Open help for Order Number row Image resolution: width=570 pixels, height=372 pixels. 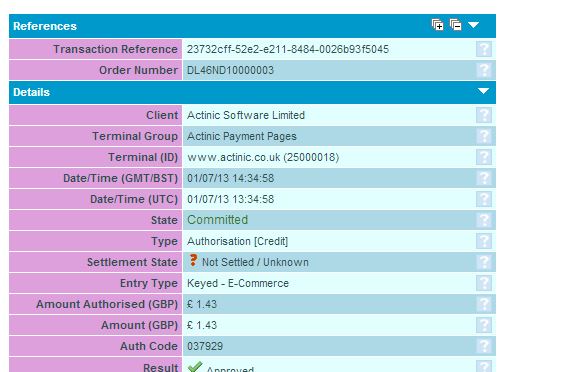[x=484, y=70]
